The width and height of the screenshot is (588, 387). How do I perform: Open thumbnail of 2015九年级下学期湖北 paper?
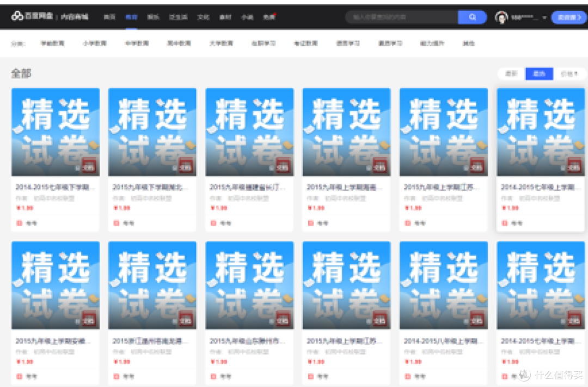152,132
